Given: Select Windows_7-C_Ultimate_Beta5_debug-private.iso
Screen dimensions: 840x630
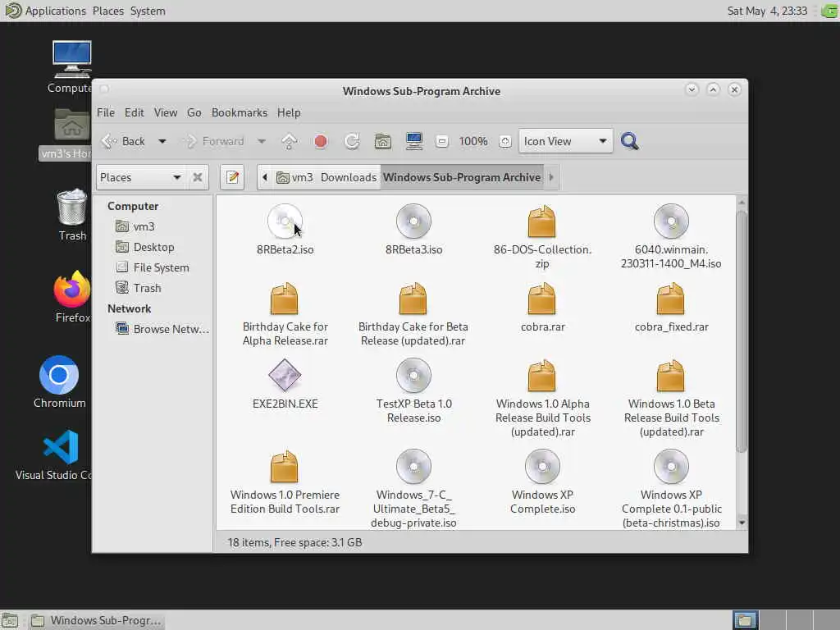Looking at the screenshot, I should 413,489.
